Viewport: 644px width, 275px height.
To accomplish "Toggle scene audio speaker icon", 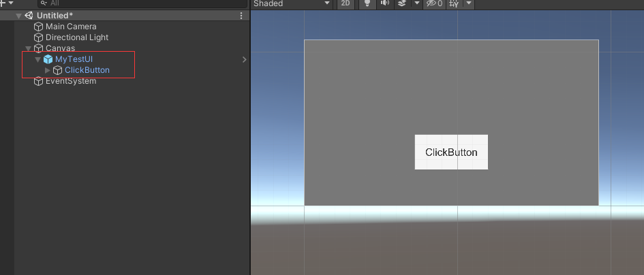I will tap(385, 3).
